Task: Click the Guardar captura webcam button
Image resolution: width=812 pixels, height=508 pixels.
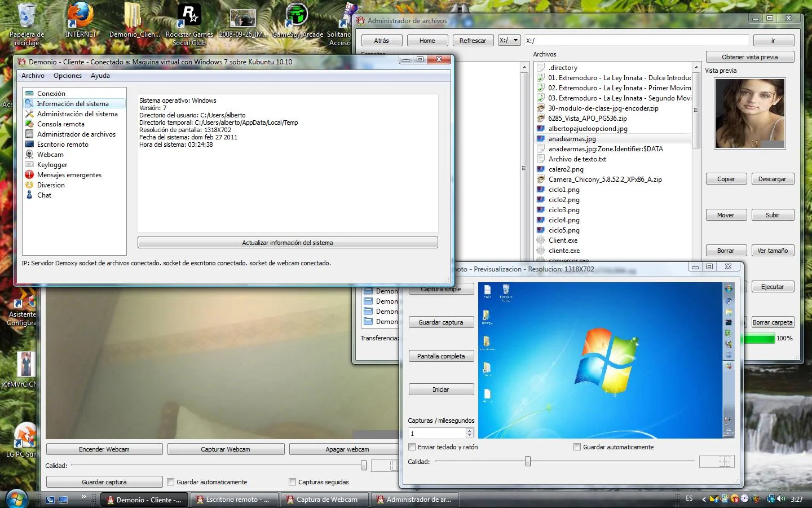Action: coord(104,482)
